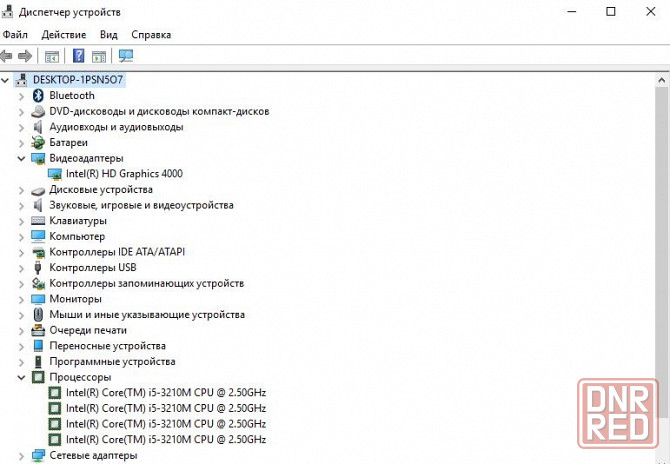Select the Сетевые адаптеры label
Screen dimensions: 670x464
[x=93, y=455]
